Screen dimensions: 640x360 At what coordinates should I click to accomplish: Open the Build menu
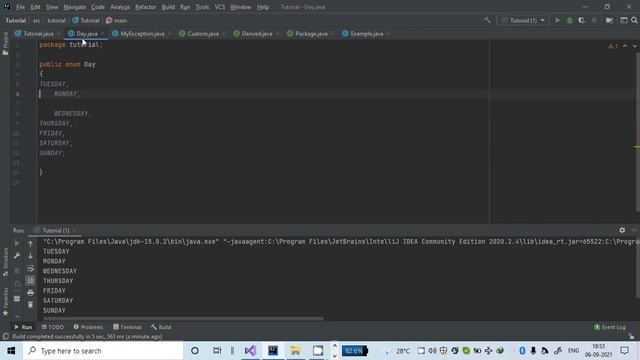pyautogui.click(x=168, y=7)
